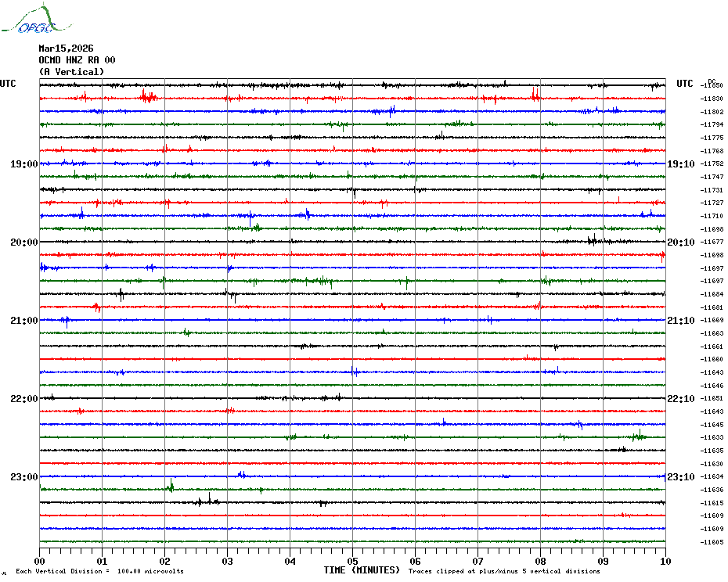Click the 'Each Vertical Division = 100.00 microvolts' note
The width and height of the screenshot is (728, 582).
coord(100,571)
